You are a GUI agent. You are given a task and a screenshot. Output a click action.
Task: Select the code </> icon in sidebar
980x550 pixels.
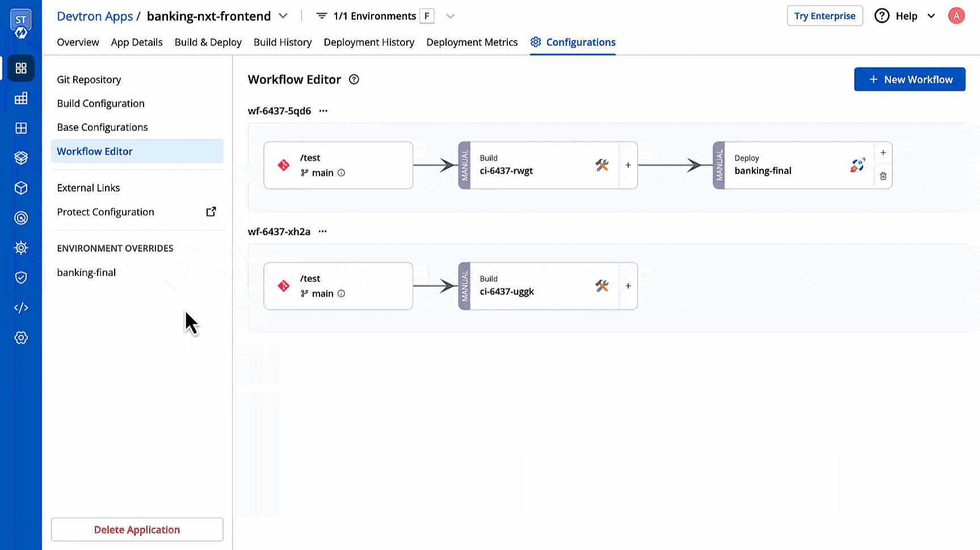click(x=21, y=307)
